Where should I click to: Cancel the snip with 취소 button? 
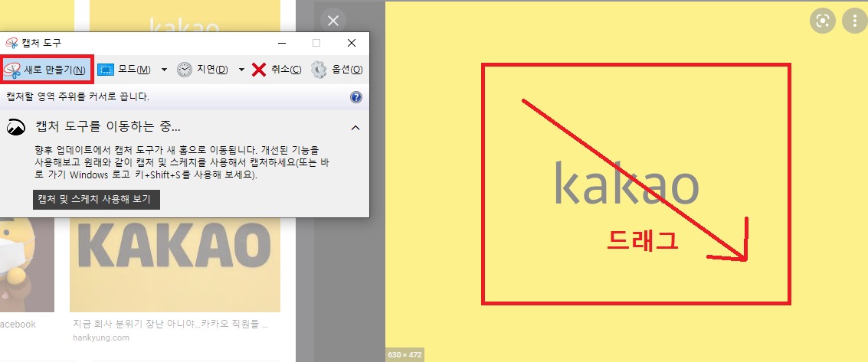277,70
